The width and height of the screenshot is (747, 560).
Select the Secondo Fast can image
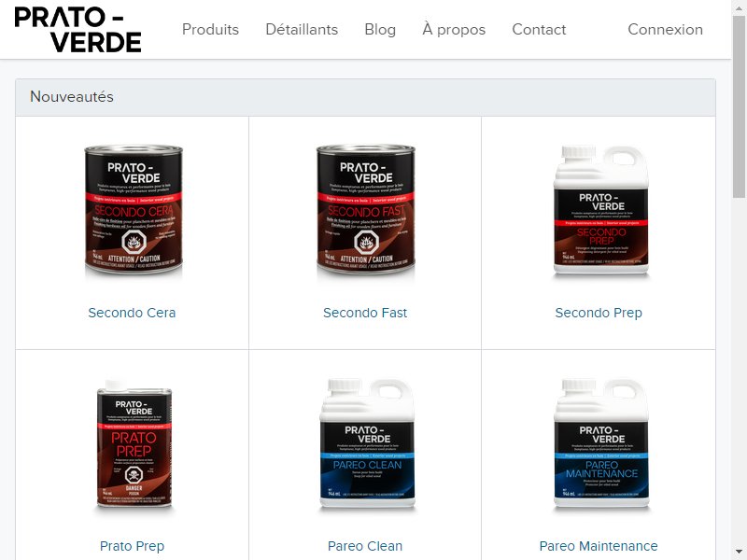(365, 211)
